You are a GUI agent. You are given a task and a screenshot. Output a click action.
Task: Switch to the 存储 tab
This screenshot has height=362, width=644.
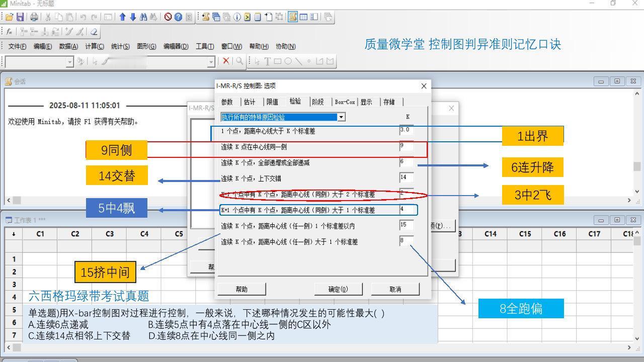point(389,102)
